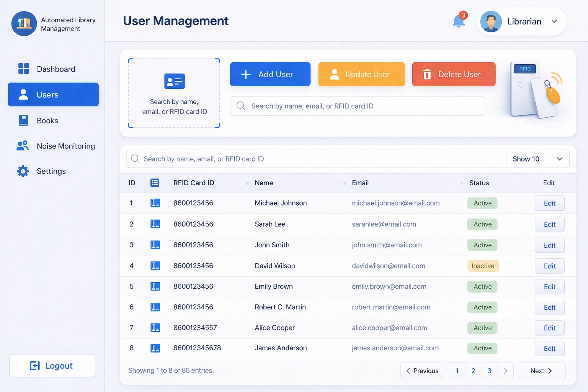Viewport: 588px width, 392px height.
Task: Edit the Sarah Lee user row
Action: point(549,224)
